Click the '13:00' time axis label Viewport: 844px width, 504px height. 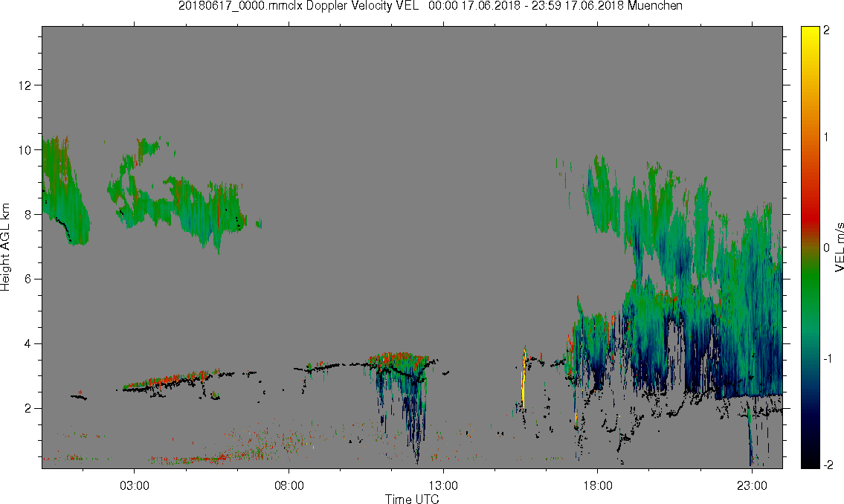coord(443,486)
